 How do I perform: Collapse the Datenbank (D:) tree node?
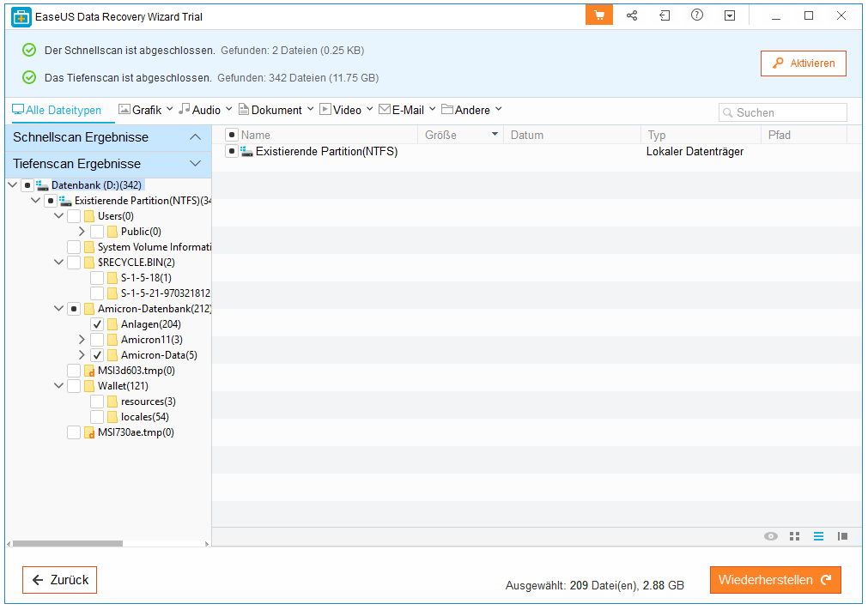(x=12, y=185)
